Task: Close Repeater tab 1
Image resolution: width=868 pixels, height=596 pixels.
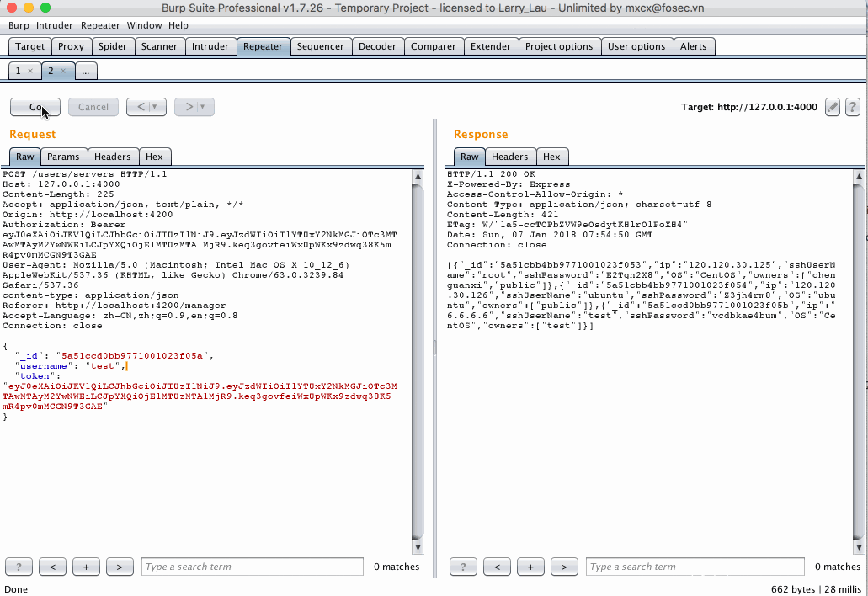Action: [30, 71]
